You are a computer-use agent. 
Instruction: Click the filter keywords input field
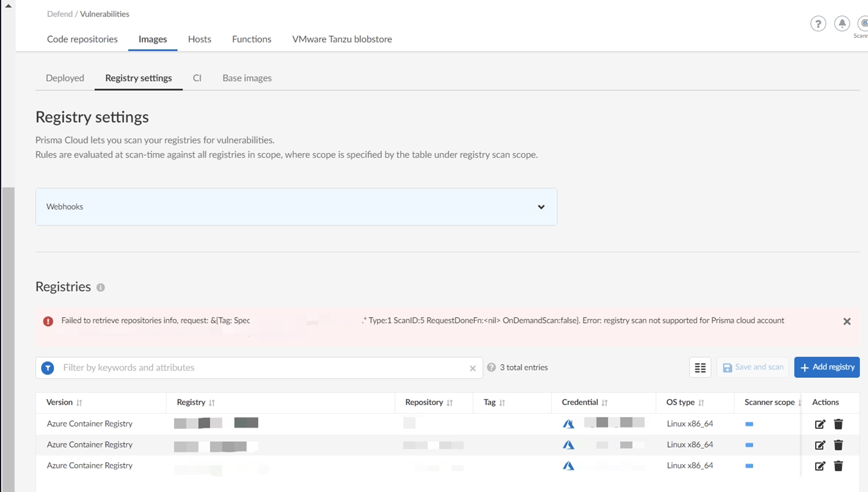click(x=261, y=368)
